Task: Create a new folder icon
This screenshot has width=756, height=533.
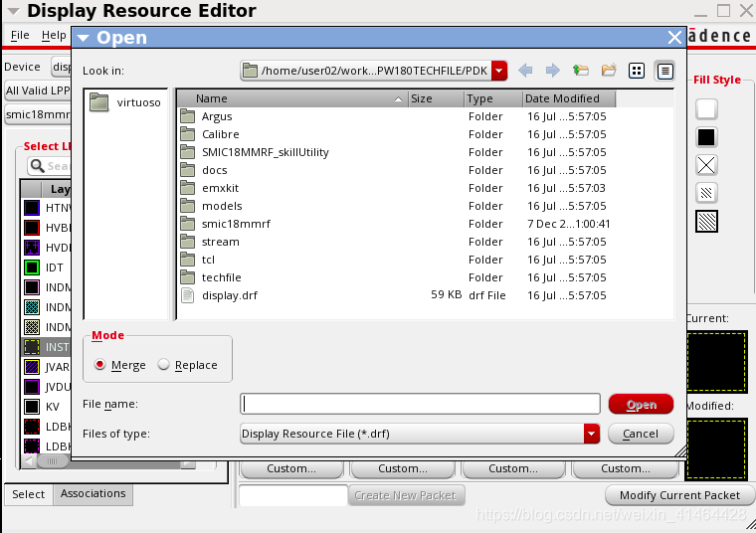Action: (609, 71)
